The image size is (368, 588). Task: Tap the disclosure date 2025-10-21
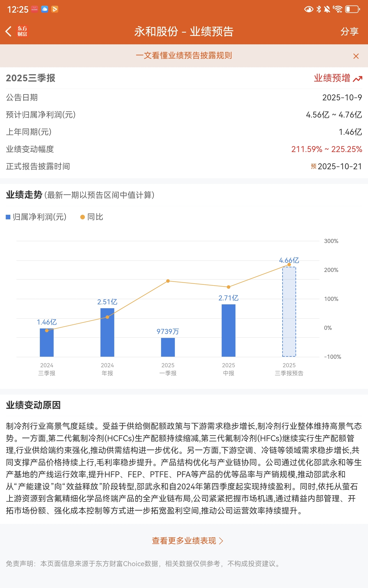coord(340,167)
